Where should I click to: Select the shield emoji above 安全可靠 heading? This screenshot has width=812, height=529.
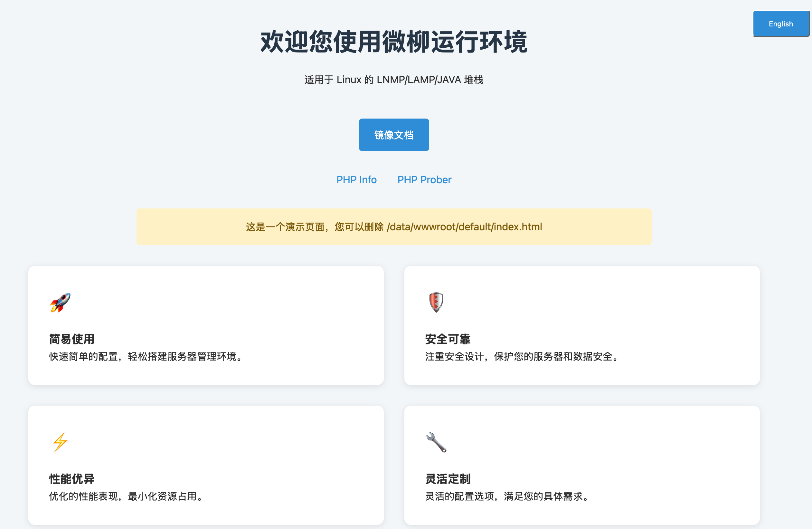click(436, 303)
